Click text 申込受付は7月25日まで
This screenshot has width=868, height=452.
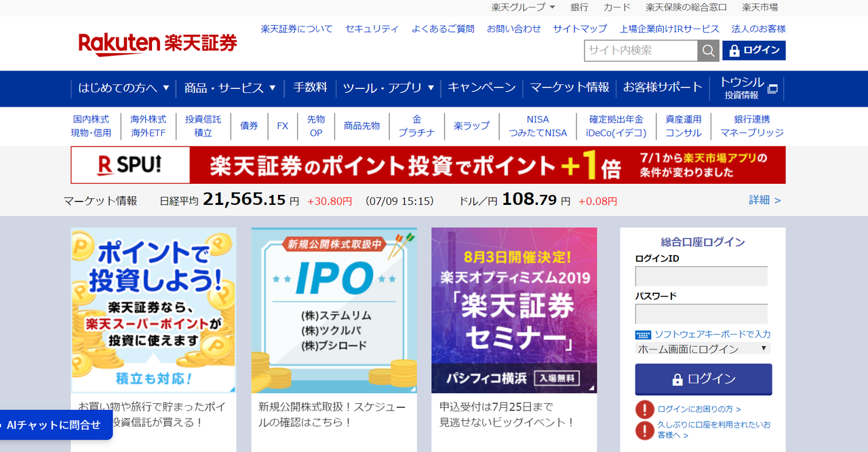pos(496,407)
